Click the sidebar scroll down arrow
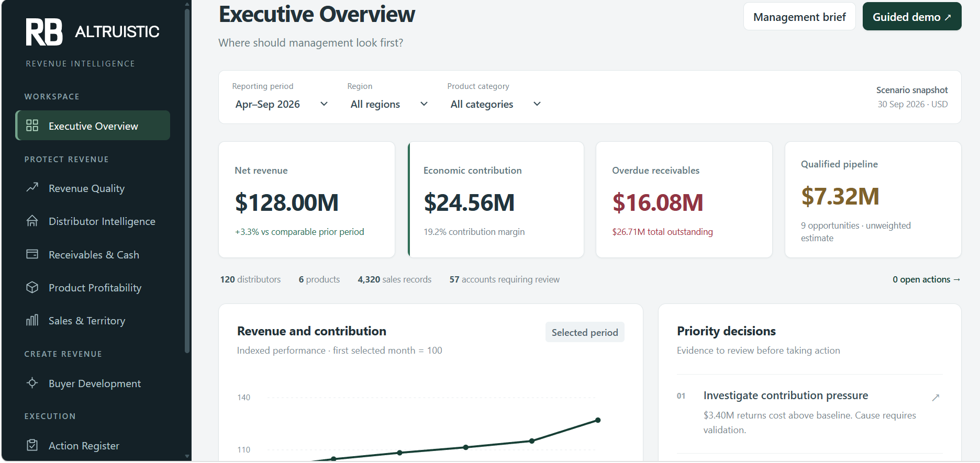 187,456
